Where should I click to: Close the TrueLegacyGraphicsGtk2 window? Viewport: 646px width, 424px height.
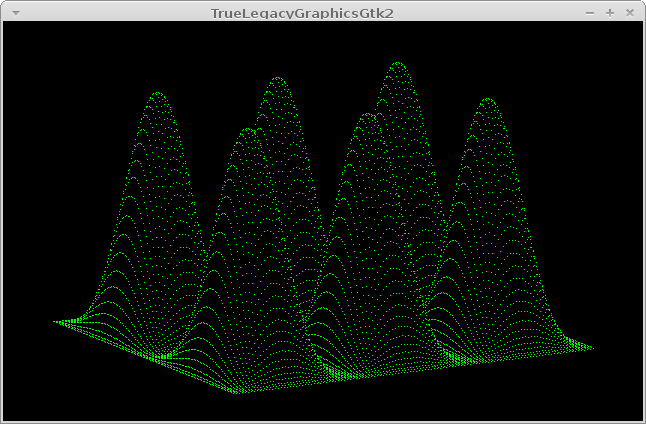click(x=630, y=12)
